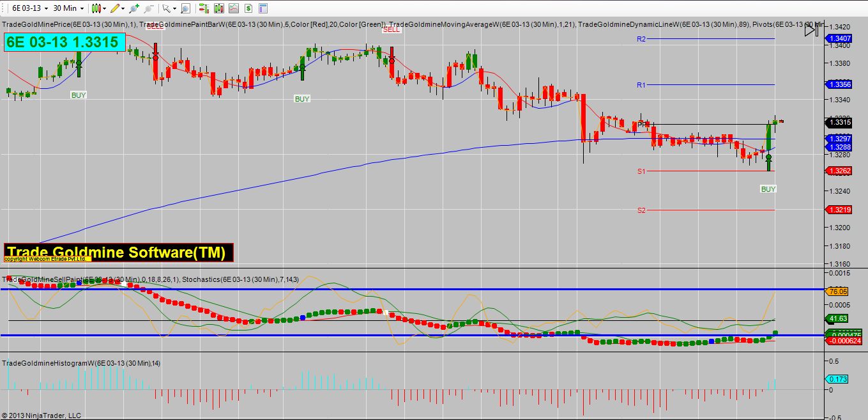Toggle the Chart Trader icon

coord(204,8)
